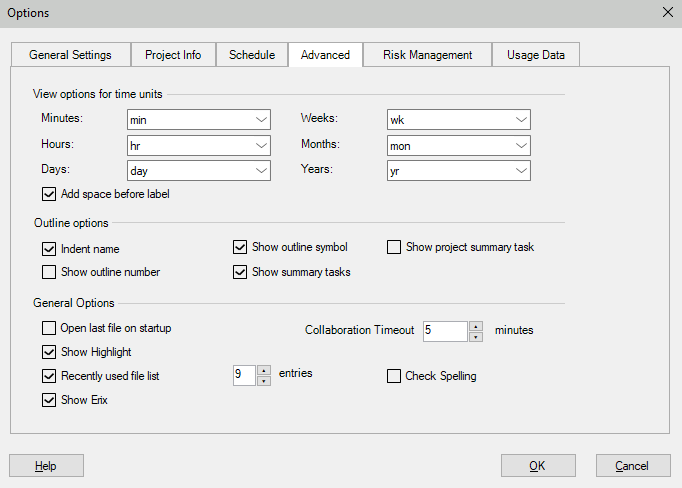Image resolution: width=682 pixels, height=488 pixels.
Task: Uncheck Recently used file list
Action: pyautogui.click(x=49, y=376)
